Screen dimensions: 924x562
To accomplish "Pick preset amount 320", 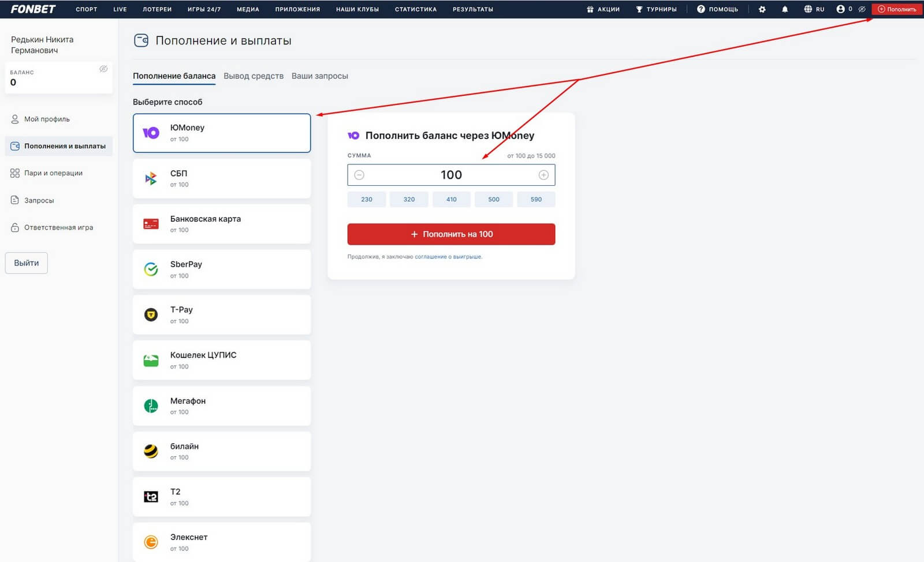I will (x=409, y=199).
